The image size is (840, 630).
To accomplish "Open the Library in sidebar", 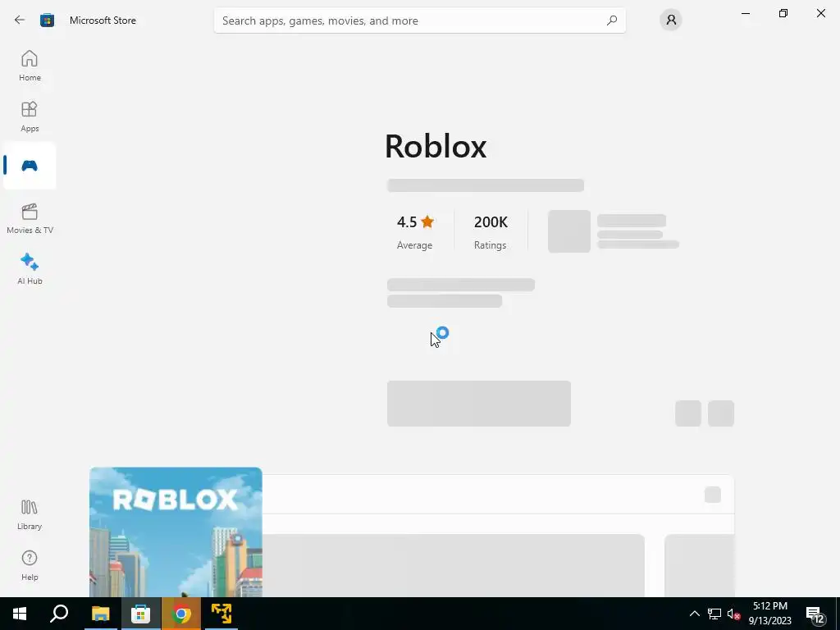I will [30, 514].
